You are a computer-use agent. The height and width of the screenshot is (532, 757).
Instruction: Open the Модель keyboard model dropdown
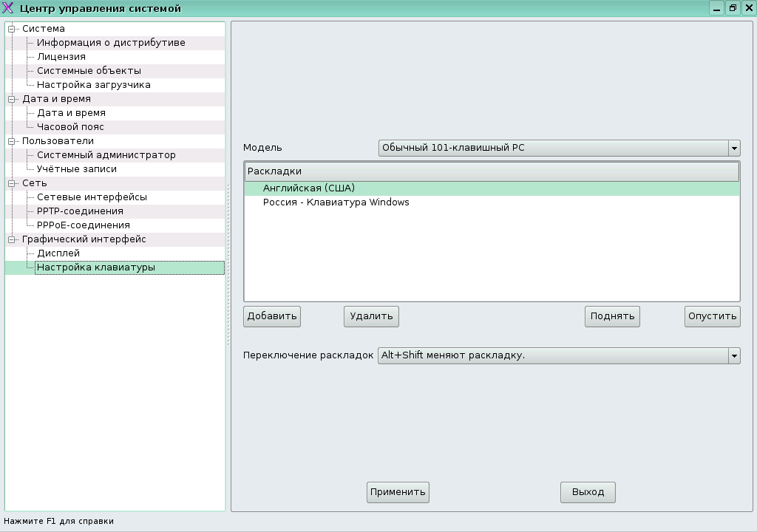click(x=559, y=148)
